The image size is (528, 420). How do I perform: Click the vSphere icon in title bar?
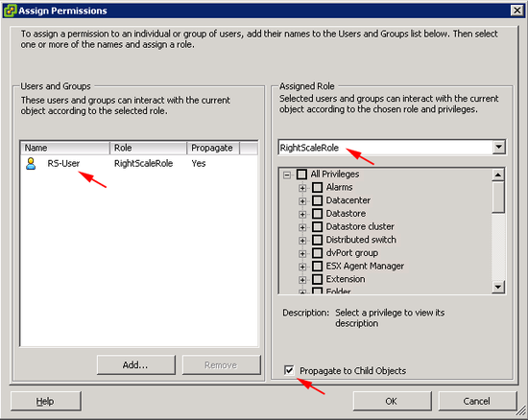point(10,11)
